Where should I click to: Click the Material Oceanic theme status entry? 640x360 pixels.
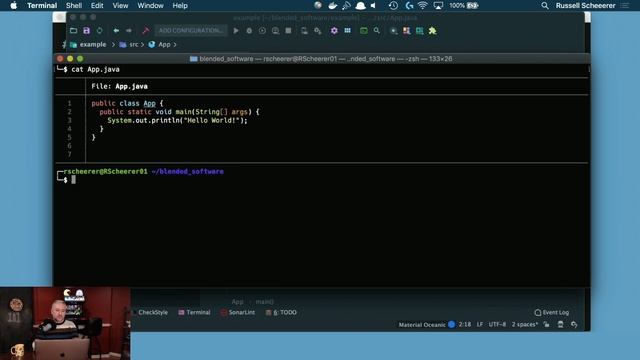422,325
